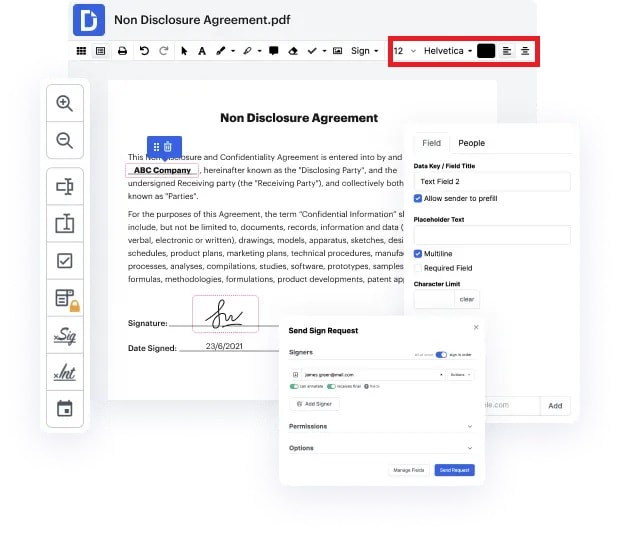Add a Signature field (Sig)

pyautogui.click(x=65, y=336)
